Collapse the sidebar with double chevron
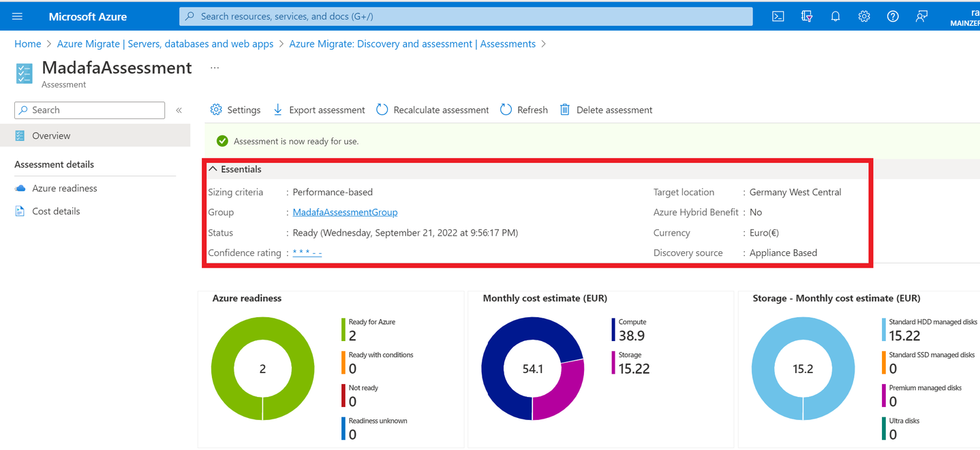Screen dimensions: 980x450 tap(179, 110)
